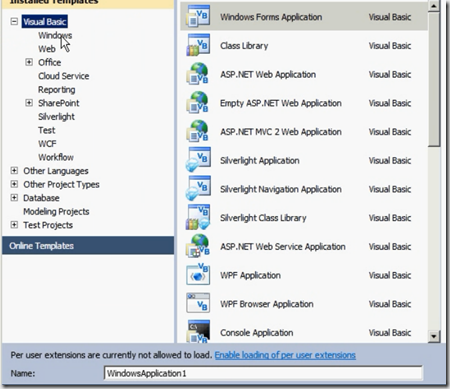Select the 'Silverlight Application' template name
Screen dimensions: 450x389
pos(260,160)
